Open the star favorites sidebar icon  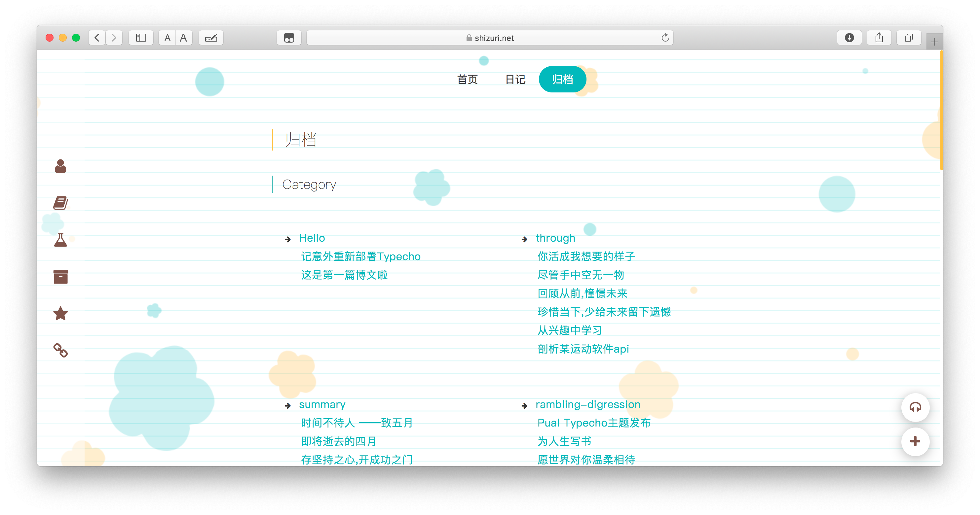[60, 314]
